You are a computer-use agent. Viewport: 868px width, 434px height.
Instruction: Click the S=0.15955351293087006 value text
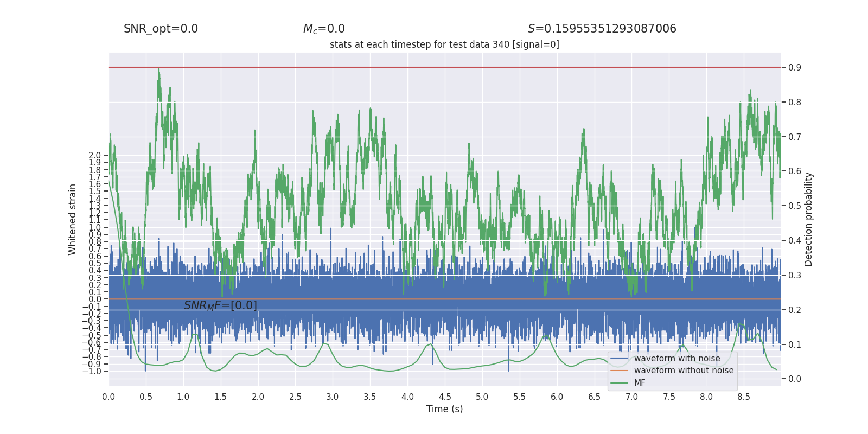(602, 29)
